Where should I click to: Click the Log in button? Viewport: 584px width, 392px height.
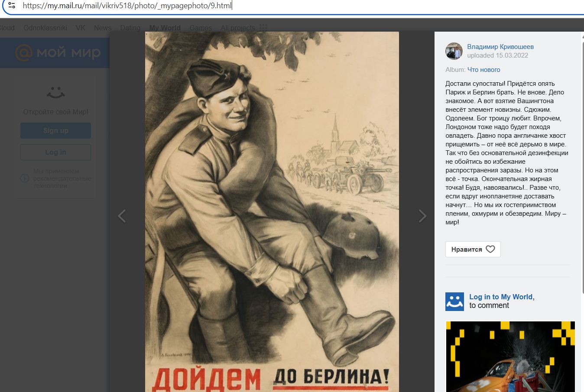55,152
